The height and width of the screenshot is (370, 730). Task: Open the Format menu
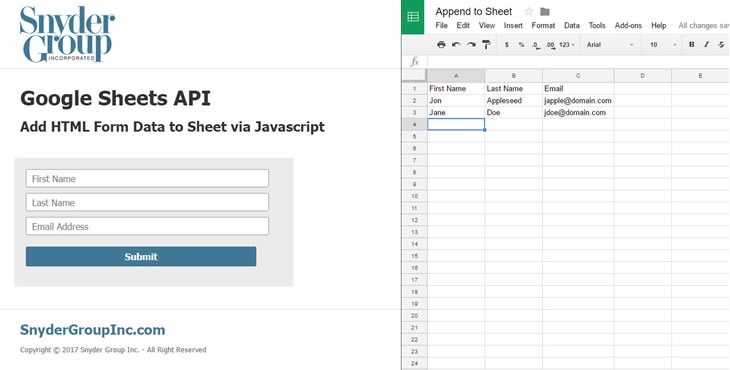click(543, 26)
